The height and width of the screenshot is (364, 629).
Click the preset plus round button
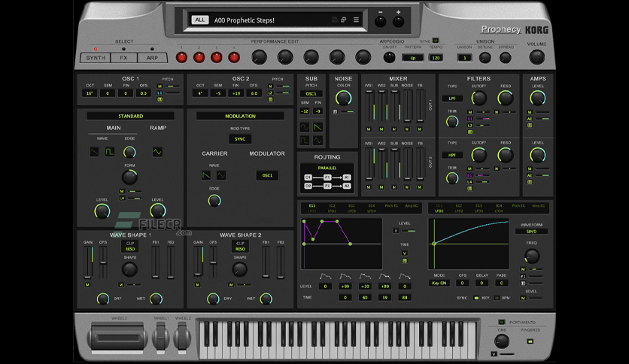point(398,22)
